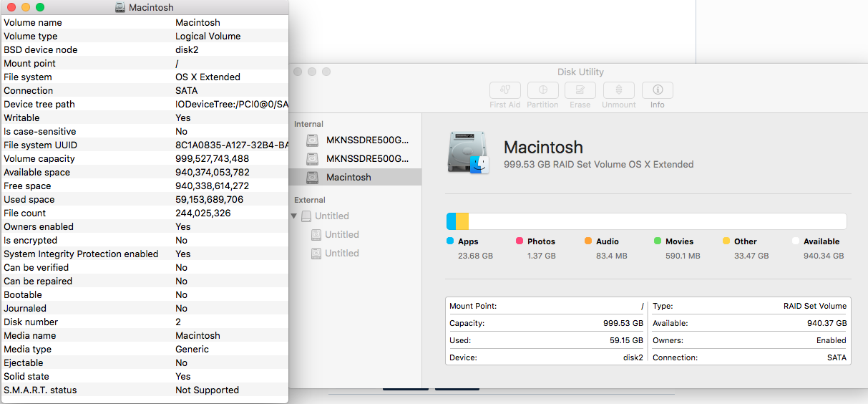Click the BSD device node value disk2
The height and width of the screenshot is (404, 868).
tap(187, 49)
